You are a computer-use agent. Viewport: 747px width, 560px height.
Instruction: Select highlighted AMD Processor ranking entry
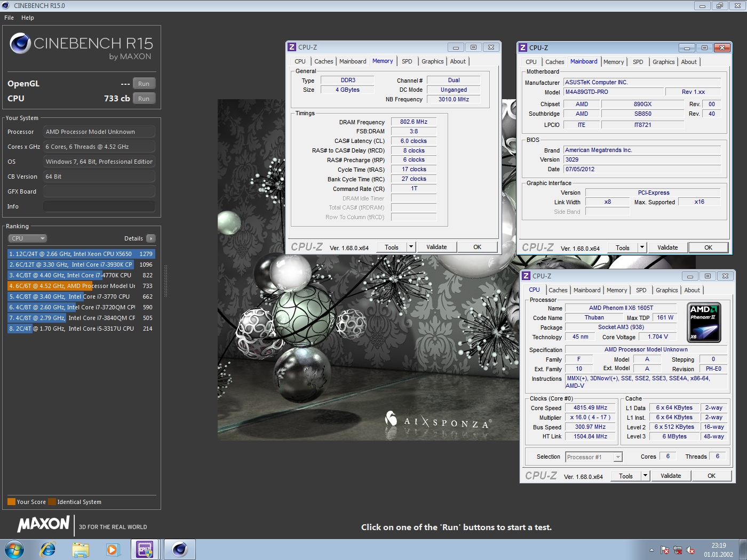[x=81, y=286]
